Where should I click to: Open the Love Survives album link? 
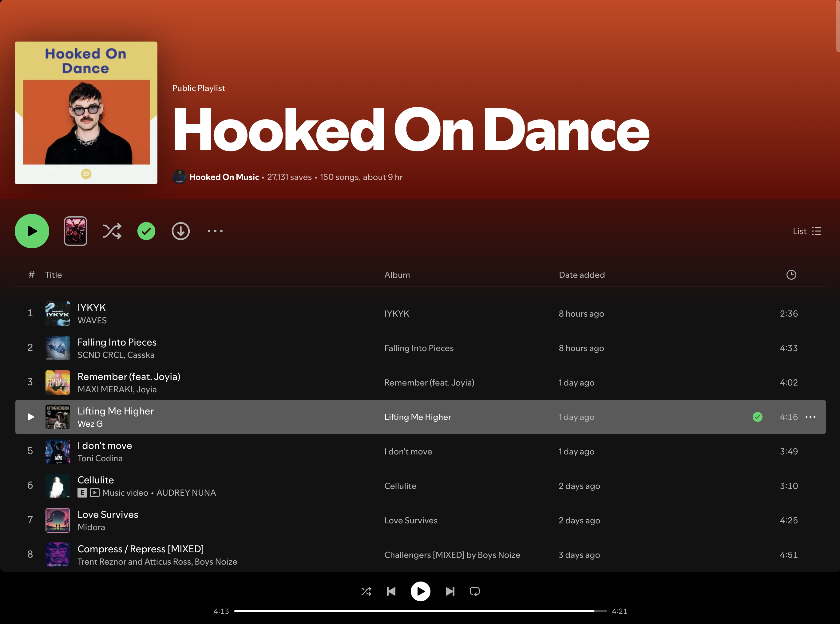410,521
